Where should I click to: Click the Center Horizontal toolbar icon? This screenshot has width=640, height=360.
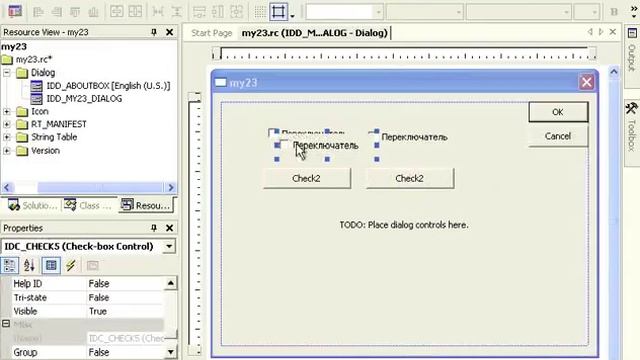[x=136, y=11]
